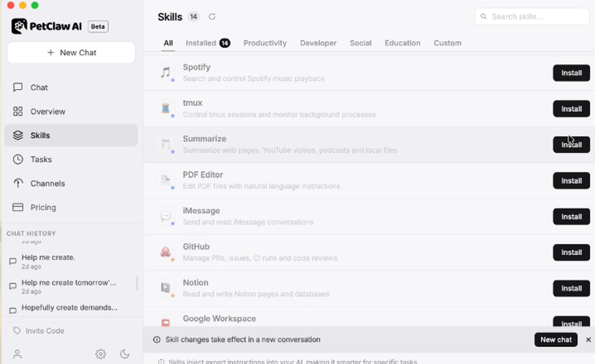Image resolution: width=595 pixels, height=364 pixels.
Task: Dismiss the skill changes notification banner
Action: [x=588, y=340]
